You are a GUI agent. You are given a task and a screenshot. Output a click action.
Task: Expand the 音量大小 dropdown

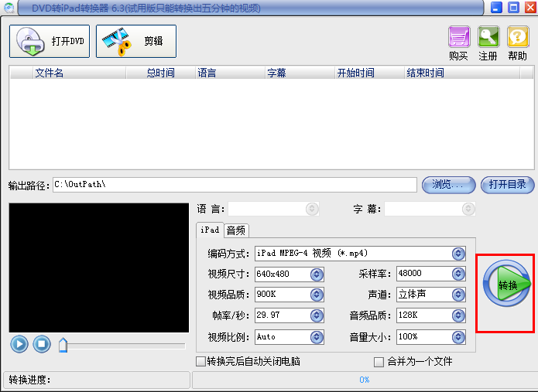[458, 337]
